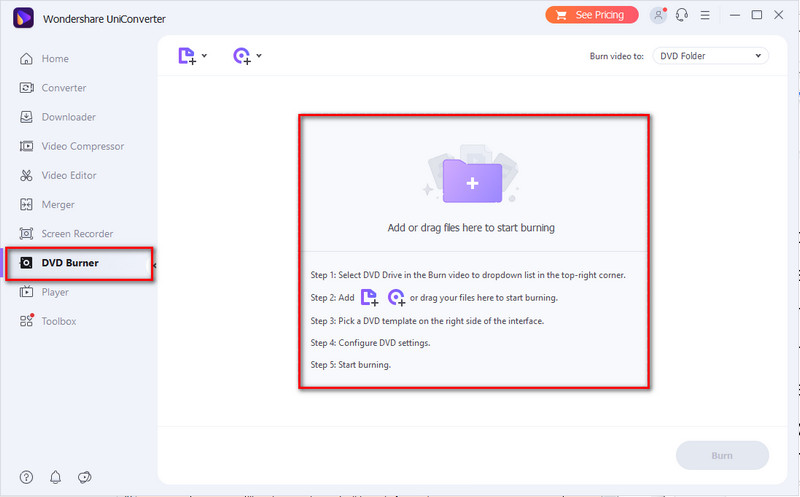Screen dimensions: 800x497
Task: Open the help question mark icon
Action: (x=26, y=477)
